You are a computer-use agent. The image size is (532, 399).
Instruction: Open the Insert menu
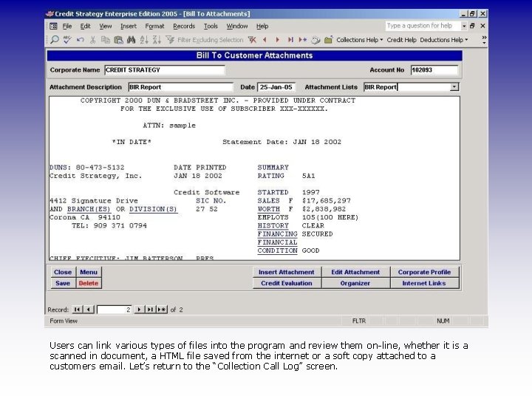click(x=129, y=26)
